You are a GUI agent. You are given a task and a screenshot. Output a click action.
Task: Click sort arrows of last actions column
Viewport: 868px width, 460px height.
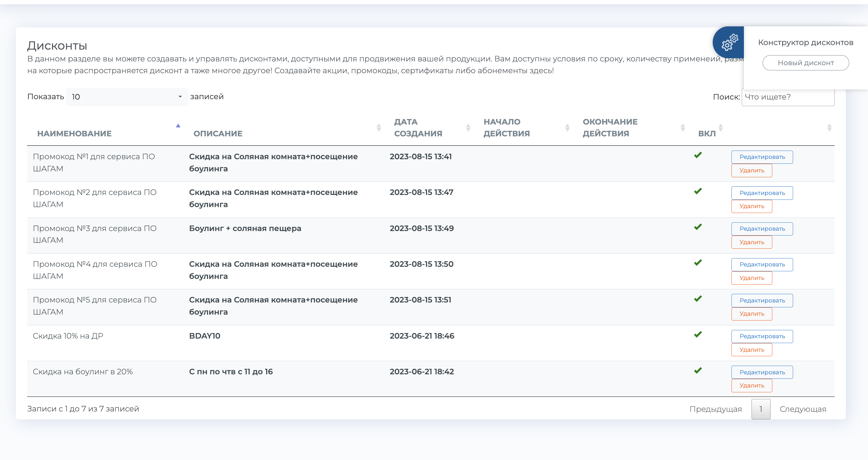tap(829, 128)
